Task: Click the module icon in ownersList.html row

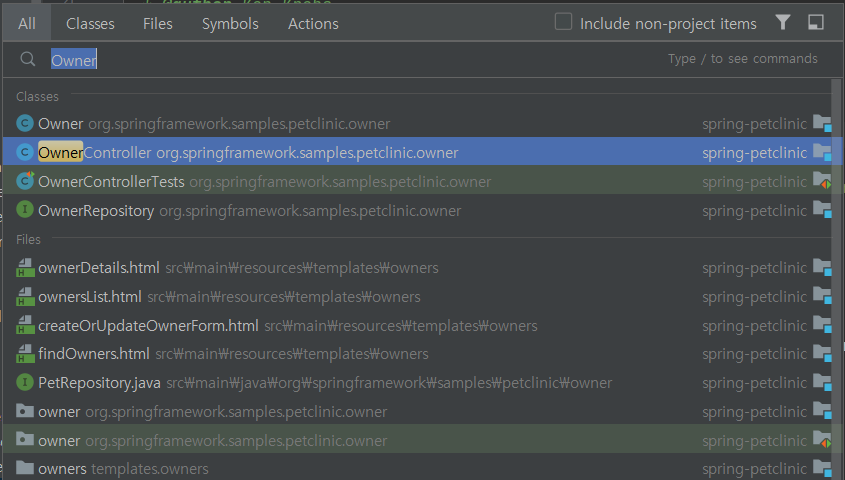Action: [x=822, y=296]
